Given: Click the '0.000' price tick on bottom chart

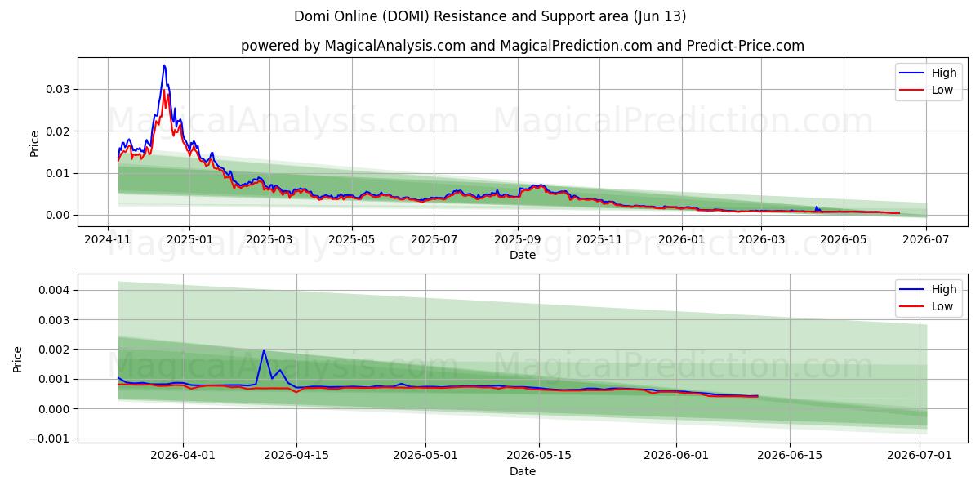Looking at the screenshot, I should [56, 409].
